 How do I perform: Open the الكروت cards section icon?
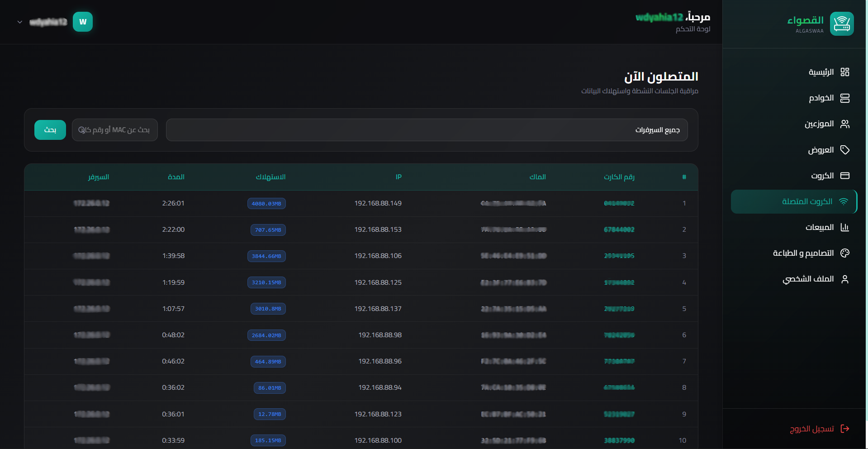point(845,176)
